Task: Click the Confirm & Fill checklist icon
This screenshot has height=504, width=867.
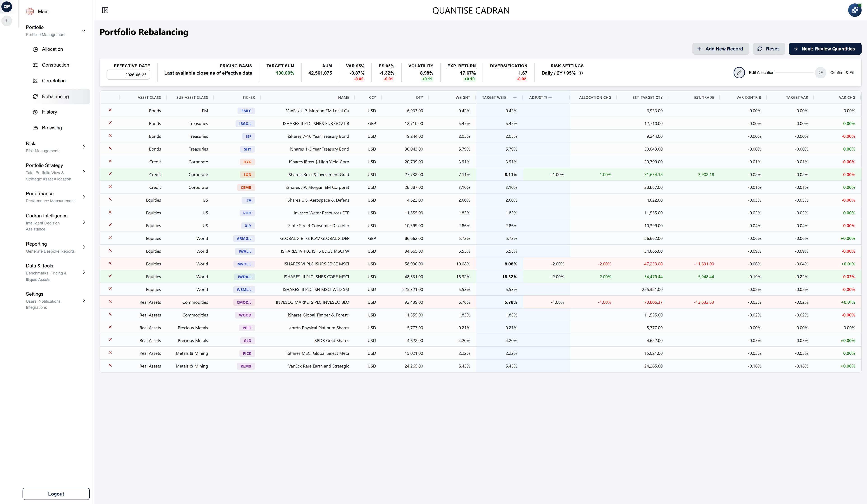Action: click(x=820, y=73)
